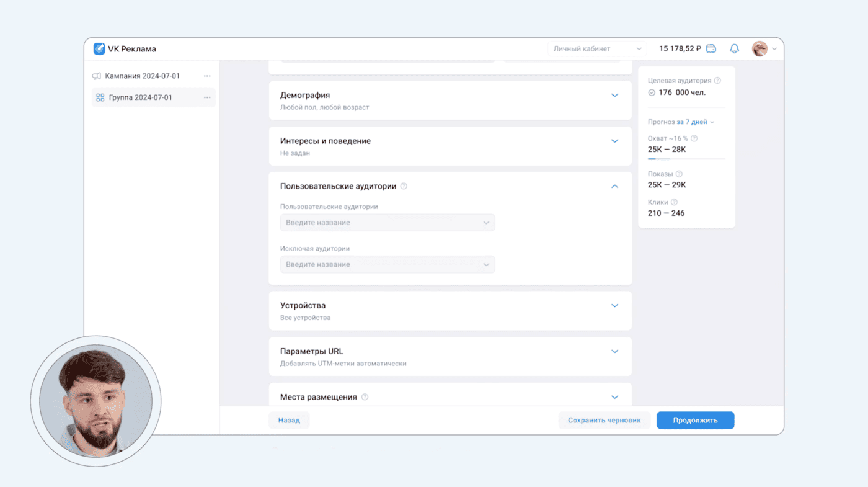This screenshot has width=868, height=487.
Task: Expand the Интересы и поведение section
Action: pos(614,141)
